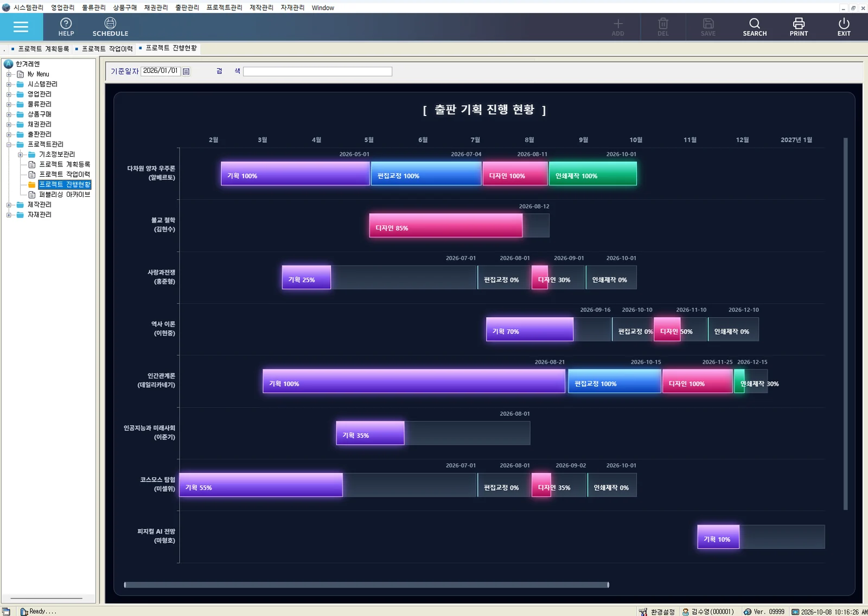Open the Window menu
Image resolution: width=868 pixels, height=616 pixels.
[x=323, y=8]
